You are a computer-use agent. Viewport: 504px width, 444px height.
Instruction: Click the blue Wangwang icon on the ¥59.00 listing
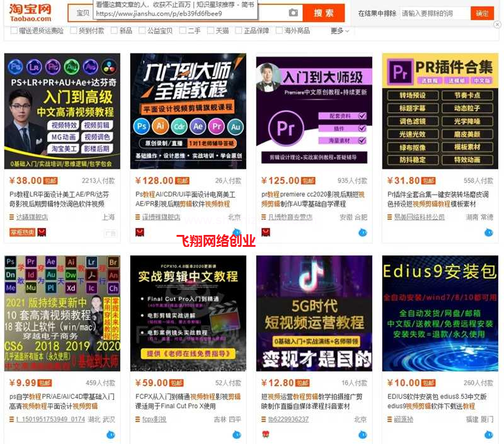(236, 435)
